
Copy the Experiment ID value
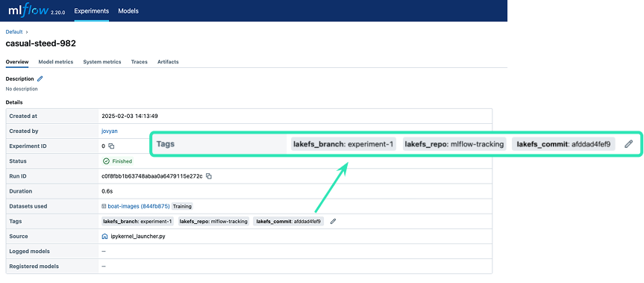(111, 146)
